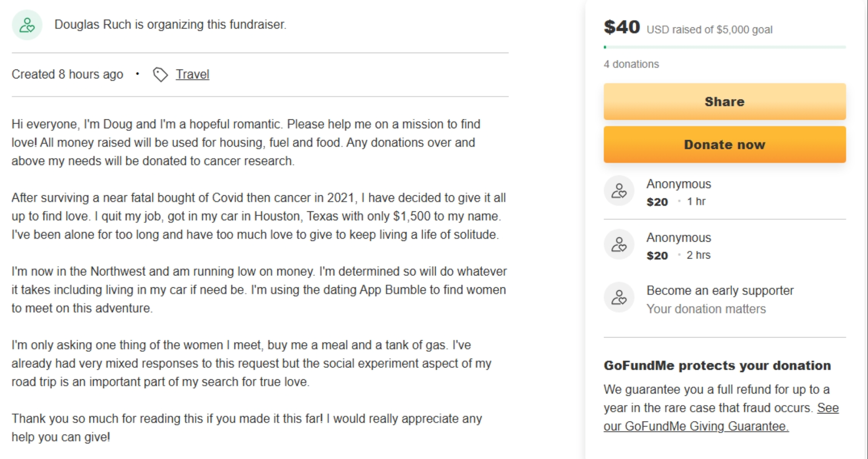Click the avatar of the 1 hr donor
Screen dimensions: 868x459
click(619, 190)
